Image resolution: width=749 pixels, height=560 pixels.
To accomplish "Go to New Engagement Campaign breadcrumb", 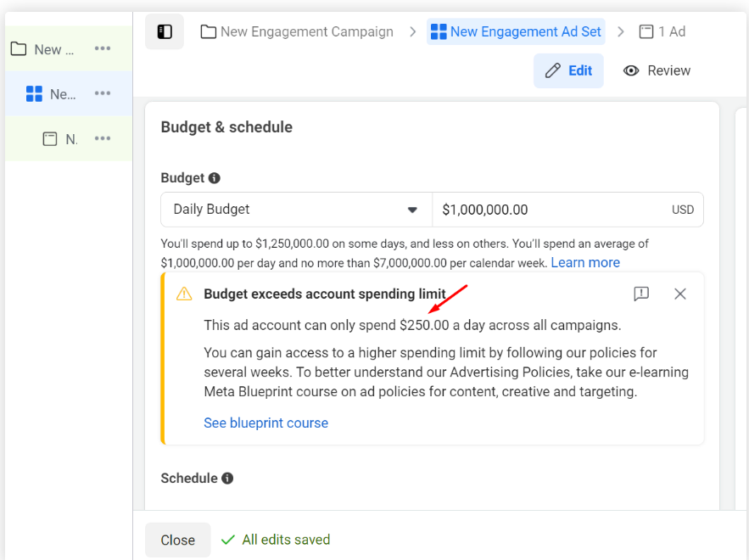I will (x=297, y=31).
